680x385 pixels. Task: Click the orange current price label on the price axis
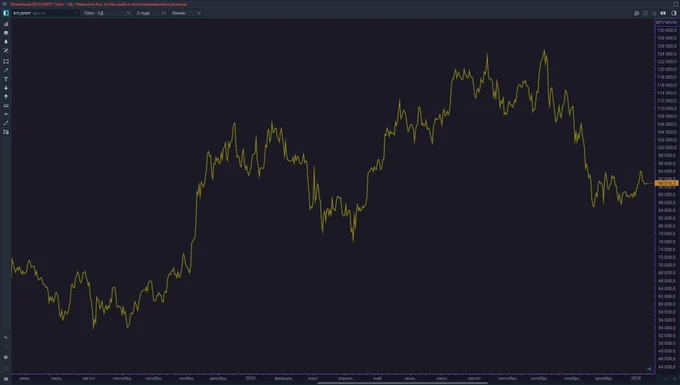tap(666, 183)
